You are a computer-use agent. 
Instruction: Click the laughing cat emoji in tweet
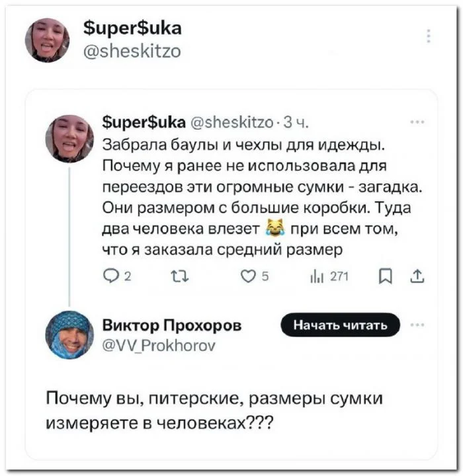(x=273, y=230)
